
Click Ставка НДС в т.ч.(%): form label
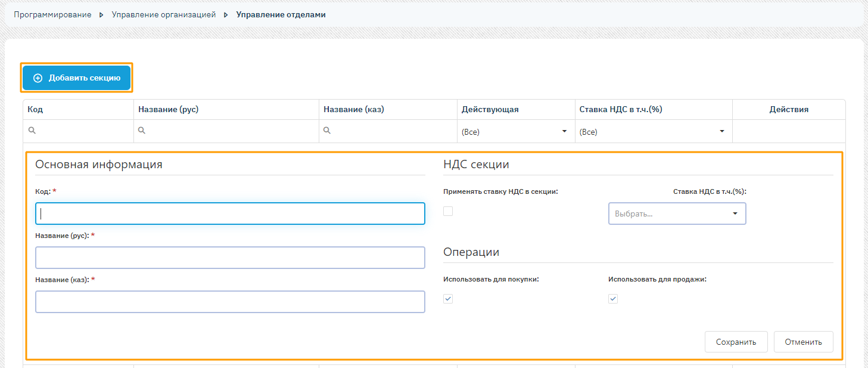pyautogui.click(x=710, y=192)
